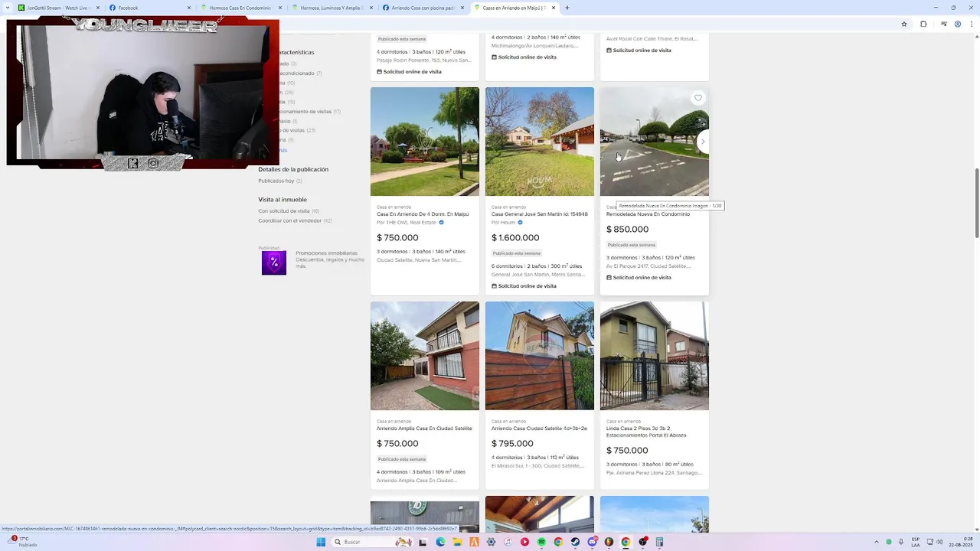Screen dimensions: 980x551
Task: Open listing Casa General José San Martín Id: 154948
Action: coord(540,214)
